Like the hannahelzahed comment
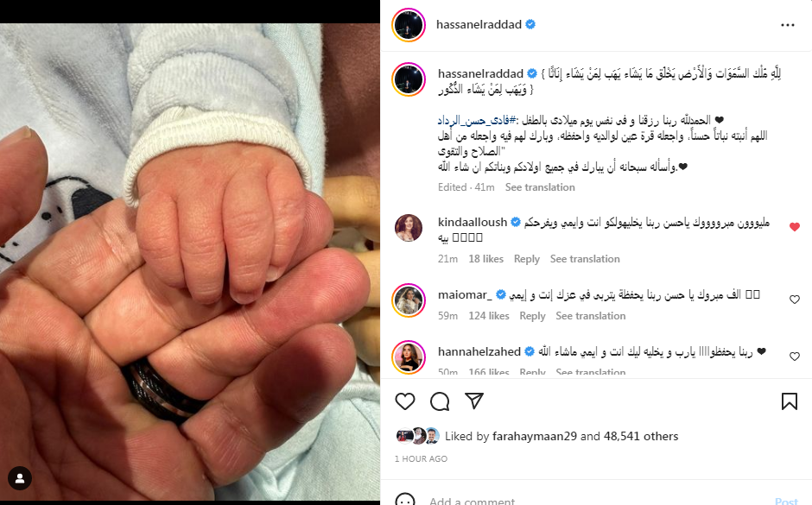 pos(795,357)
